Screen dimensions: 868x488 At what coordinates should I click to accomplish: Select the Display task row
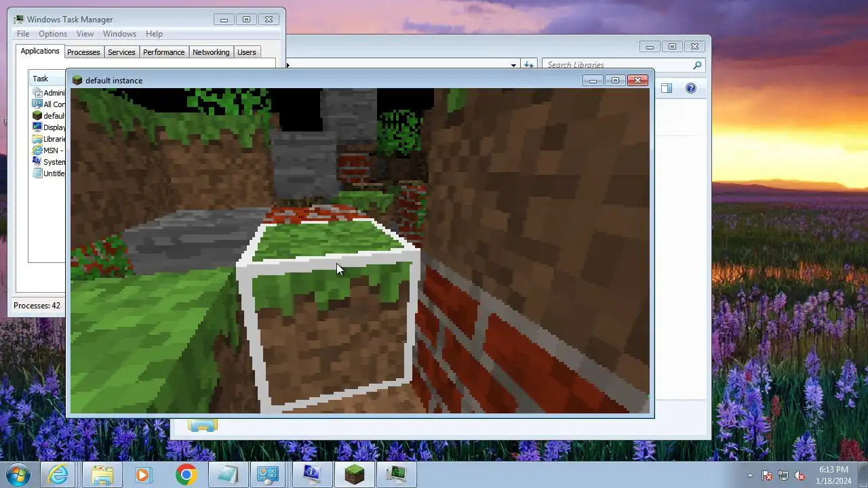[49, 127]
